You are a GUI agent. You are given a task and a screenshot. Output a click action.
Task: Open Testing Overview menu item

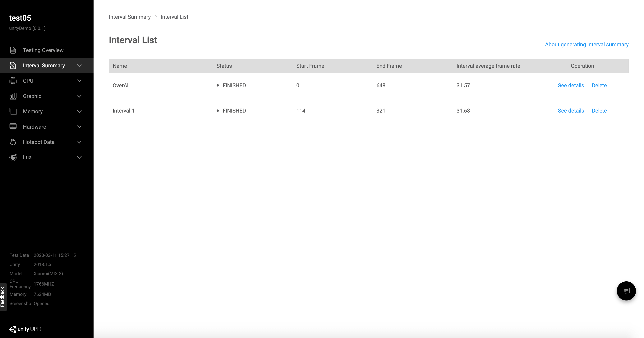pos(43,50)
